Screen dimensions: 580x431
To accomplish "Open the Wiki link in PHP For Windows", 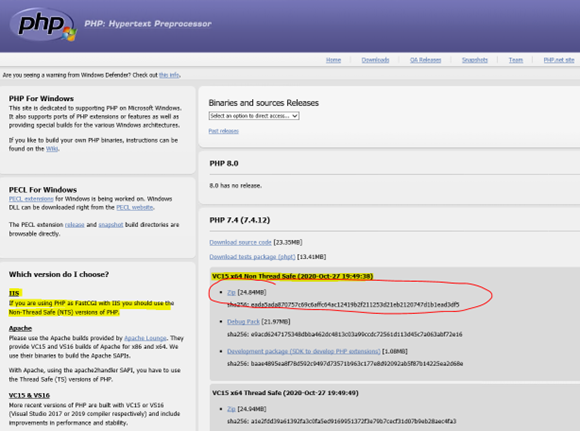I will (x=52, y=149).
